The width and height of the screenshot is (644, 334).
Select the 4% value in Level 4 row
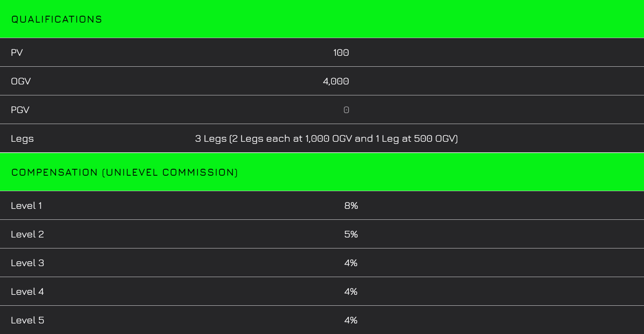tap(351, 291)
